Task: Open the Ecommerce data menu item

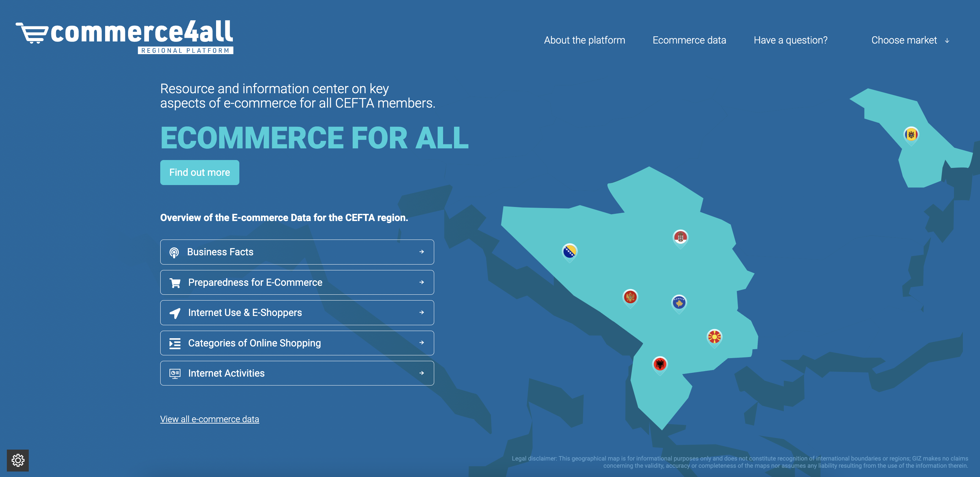Action: pos(689,40)
